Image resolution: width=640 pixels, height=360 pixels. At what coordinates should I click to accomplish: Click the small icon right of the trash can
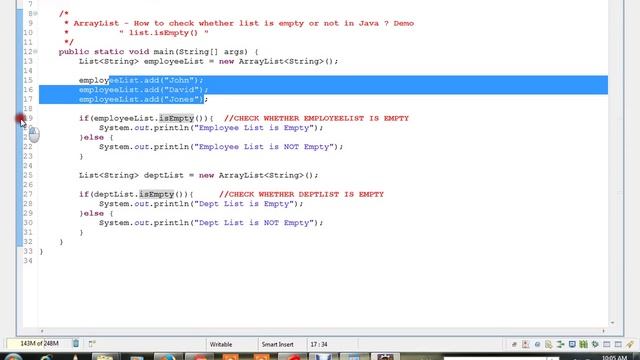pyautogui.click(x=92, y=344)
